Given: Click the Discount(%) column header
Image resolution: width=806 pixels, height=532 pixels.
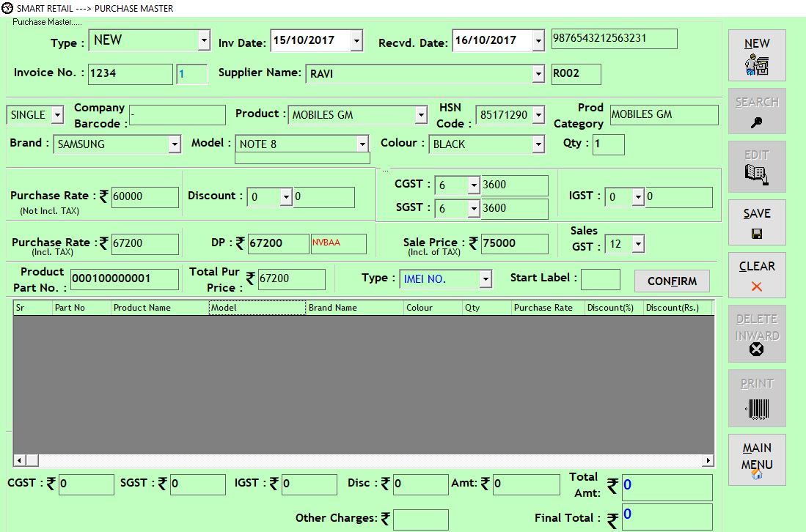Looking at the screenshot, I should point(615,308).
